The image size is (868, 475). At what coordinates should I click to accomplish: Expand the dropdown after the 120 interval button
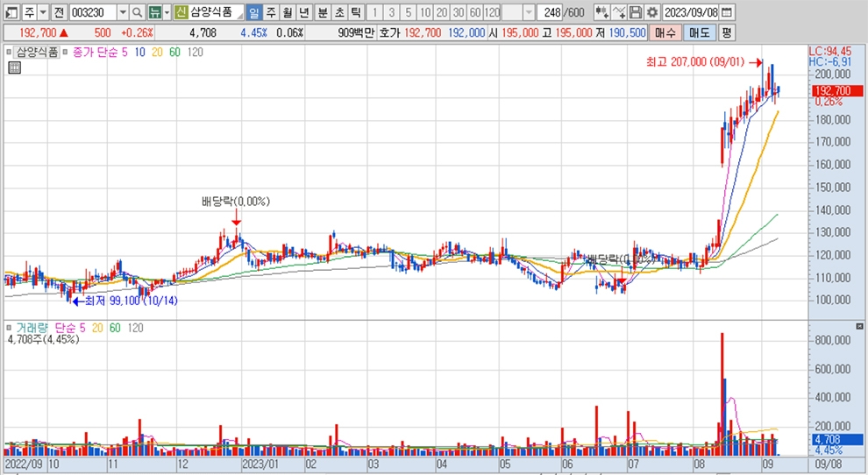[x=528, y=12]
